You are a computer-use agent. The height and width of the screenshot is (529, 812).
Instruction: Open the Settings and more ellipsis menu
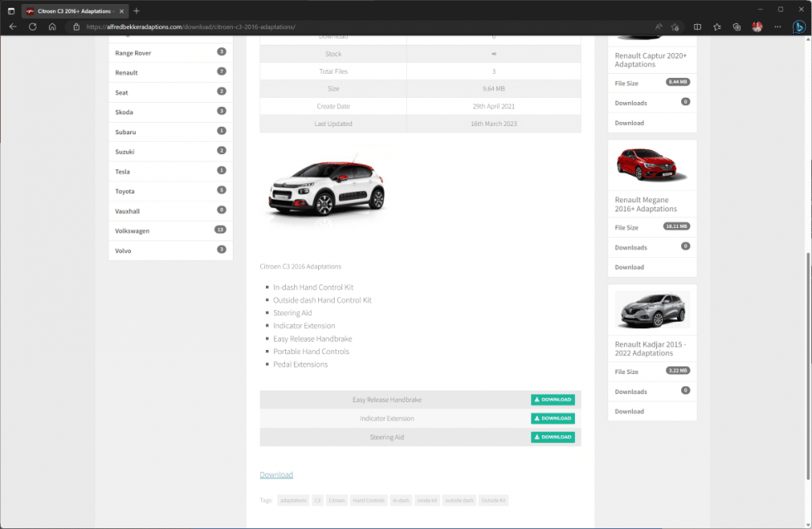[777, 27]
